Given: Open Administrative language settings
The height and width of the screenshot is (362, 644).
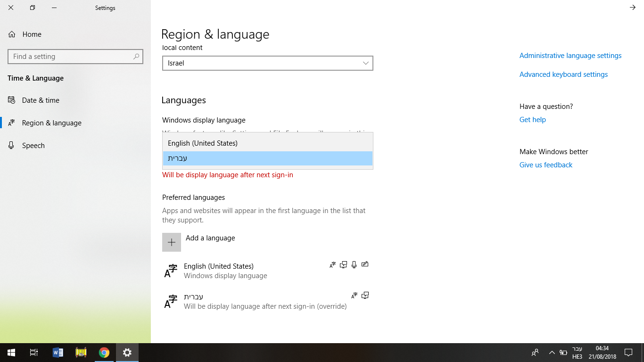Looking at the screenshot, I should pos(570,56).
